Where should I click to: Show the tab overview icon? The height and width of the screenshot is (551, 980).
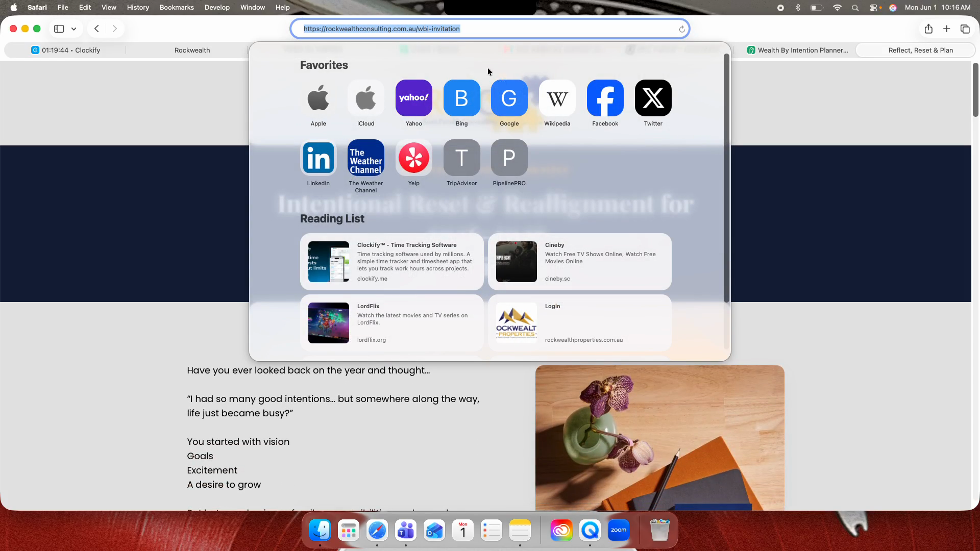pyautogui.click(x=965, y=29)
